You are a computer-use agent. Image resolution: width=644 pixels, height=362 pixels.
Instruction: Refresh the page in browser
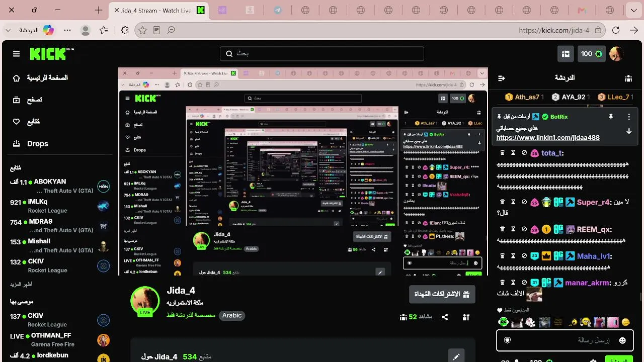pos(616,30)
